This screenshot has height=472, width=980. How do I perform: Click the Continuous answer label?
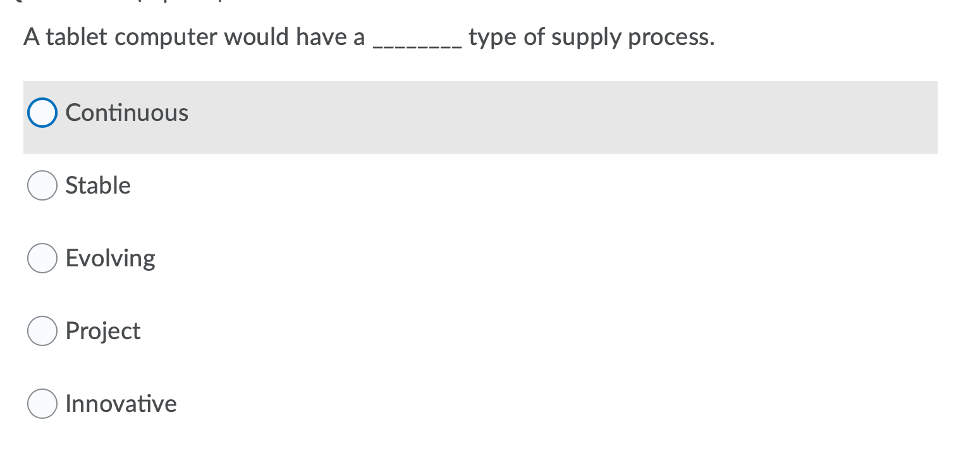point(126,112)
